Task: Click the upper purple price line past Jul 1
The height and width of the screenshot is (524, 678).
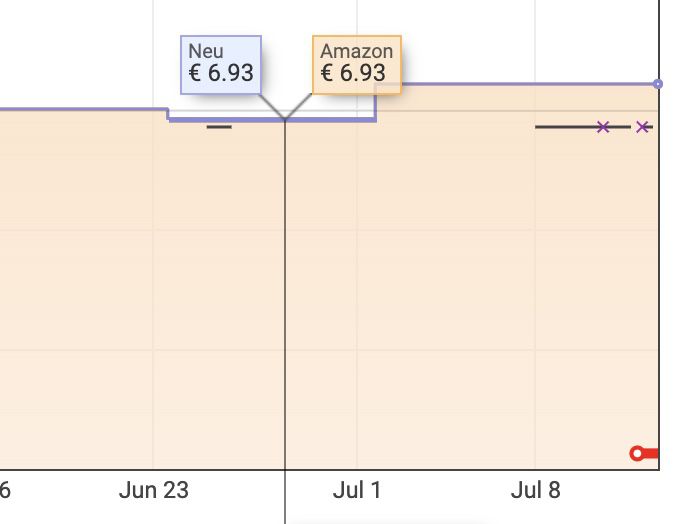Action: 515,84
